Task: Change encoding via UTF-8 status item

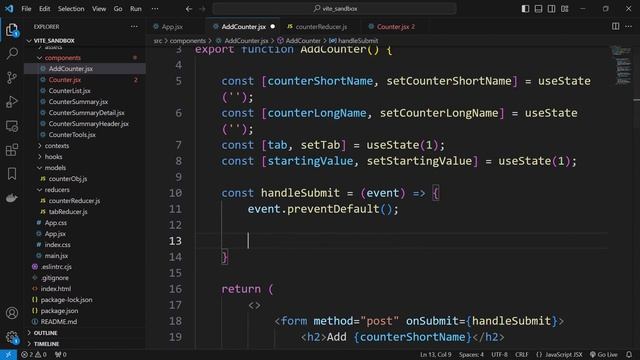Action: pos(499,355)
